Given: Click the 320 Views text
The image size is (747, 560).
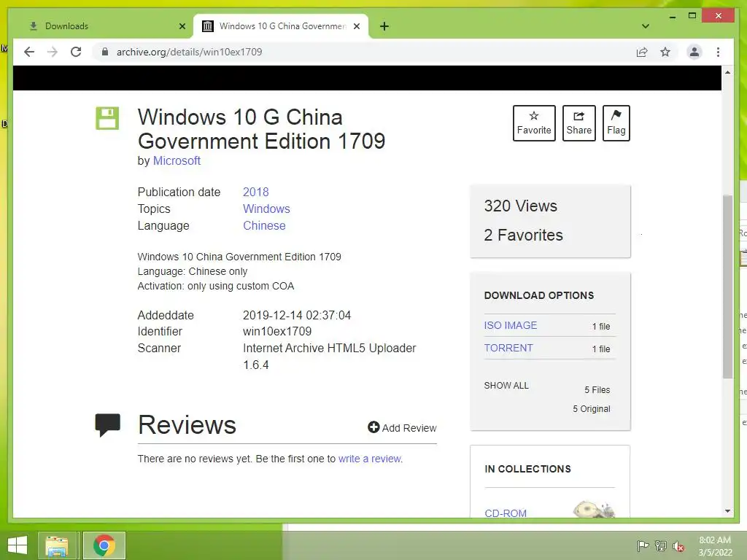Looking at the screenshot, I should (x=521, y=206).
